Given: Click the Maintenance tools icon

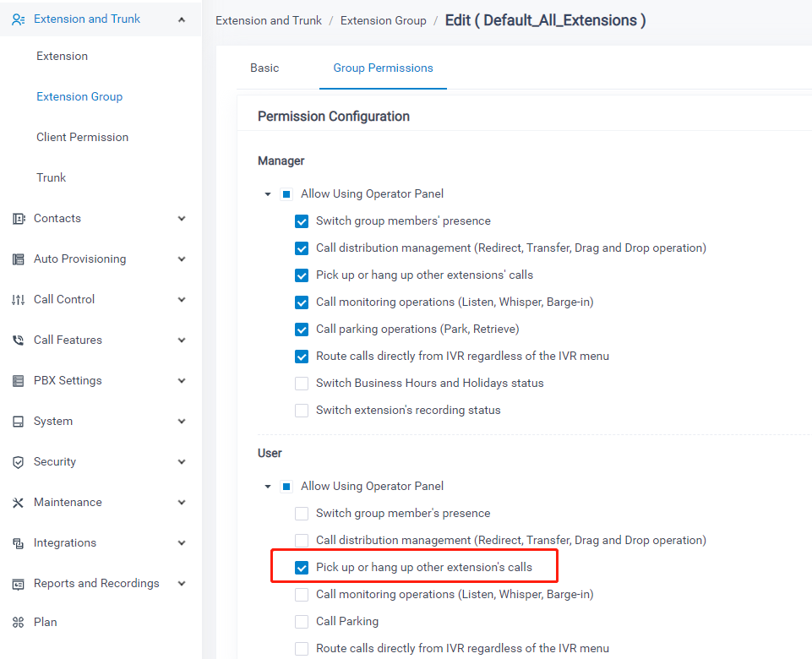Looking at the screenshot, I should 19,503.
